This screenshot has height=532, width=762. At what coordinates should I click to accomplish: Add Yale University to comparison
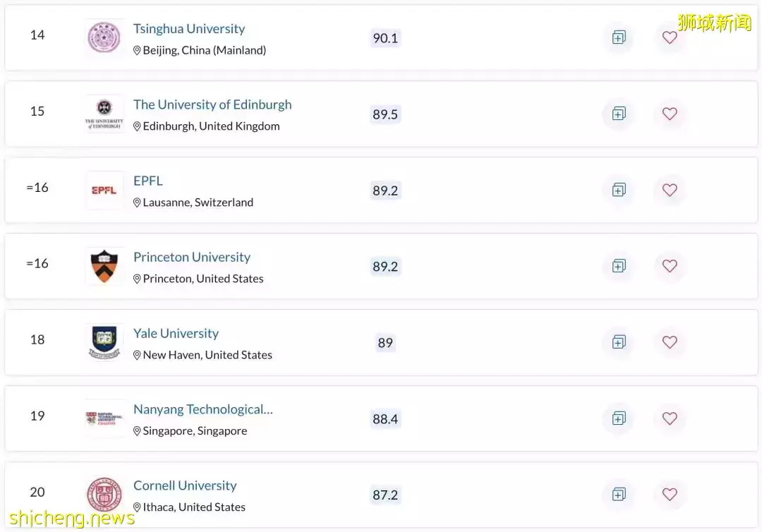click(619, 342)
